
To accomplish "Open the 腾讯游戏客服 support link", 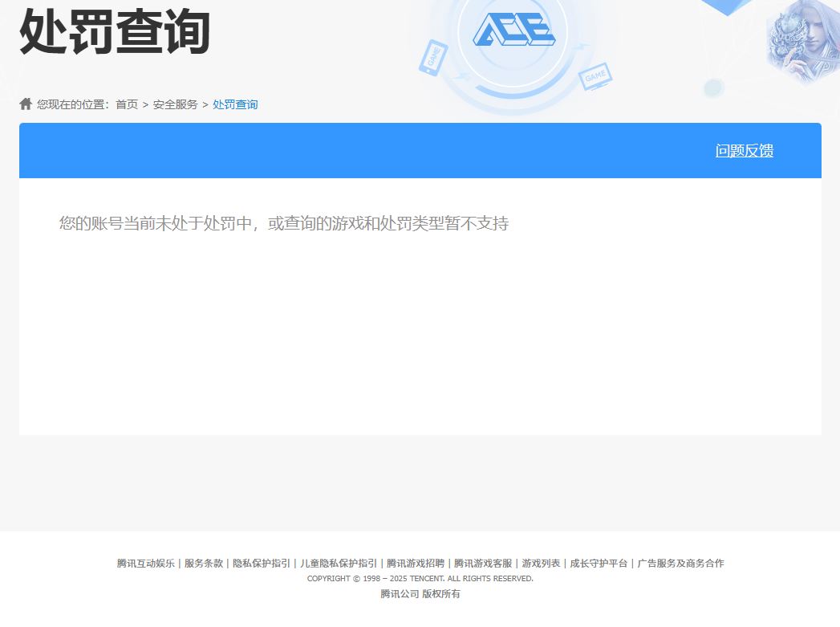I will click(484, 563).
